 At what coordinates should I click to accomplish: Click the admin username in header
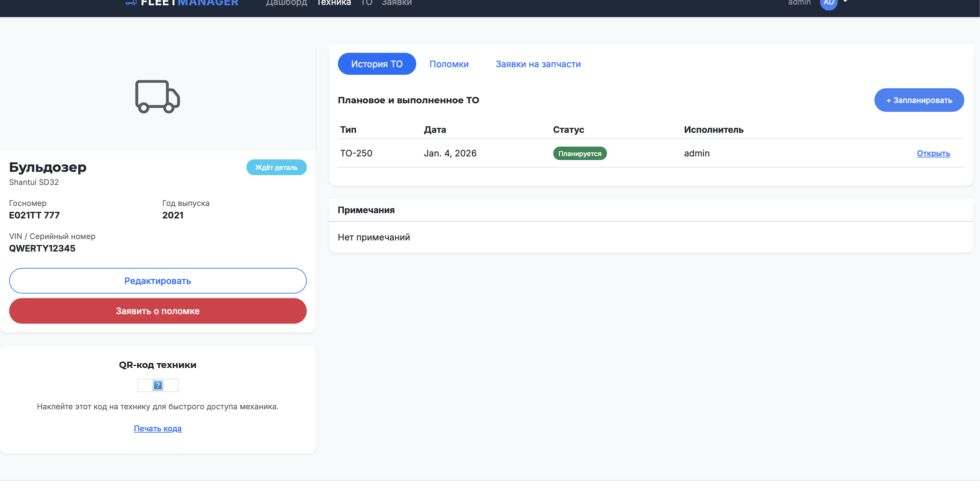coord(799,3)
